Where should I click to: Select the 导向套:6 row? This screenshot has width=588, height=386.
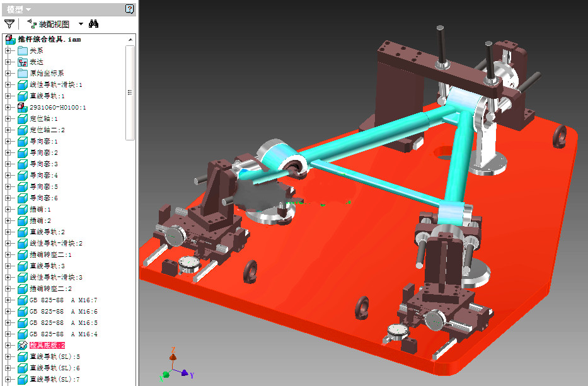tap(44, 198)
